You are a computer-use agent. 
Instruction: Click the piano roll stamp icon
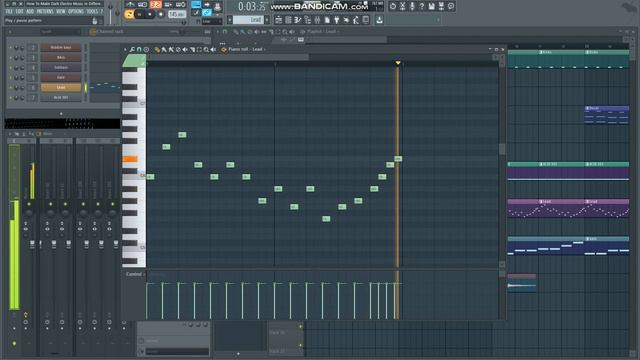click(146, 49)
